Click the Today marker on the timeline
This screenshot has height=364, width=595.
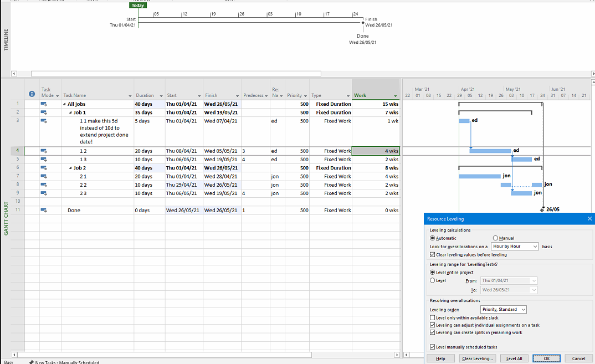tap(138, 6)
